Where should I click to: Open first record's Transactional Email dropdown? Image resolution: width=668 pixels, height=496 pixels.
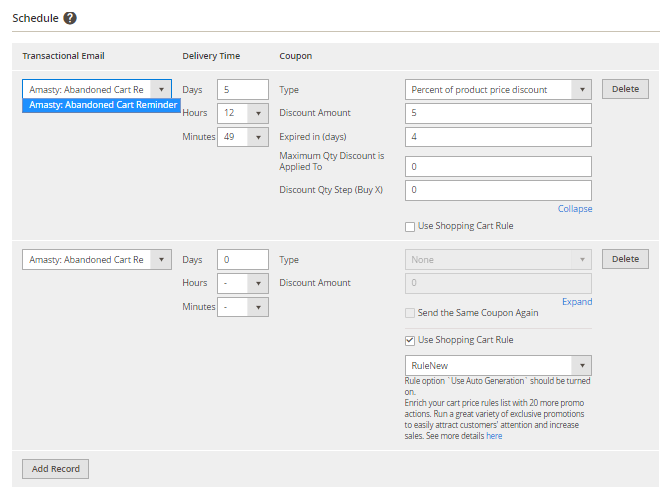coord(96,89)
